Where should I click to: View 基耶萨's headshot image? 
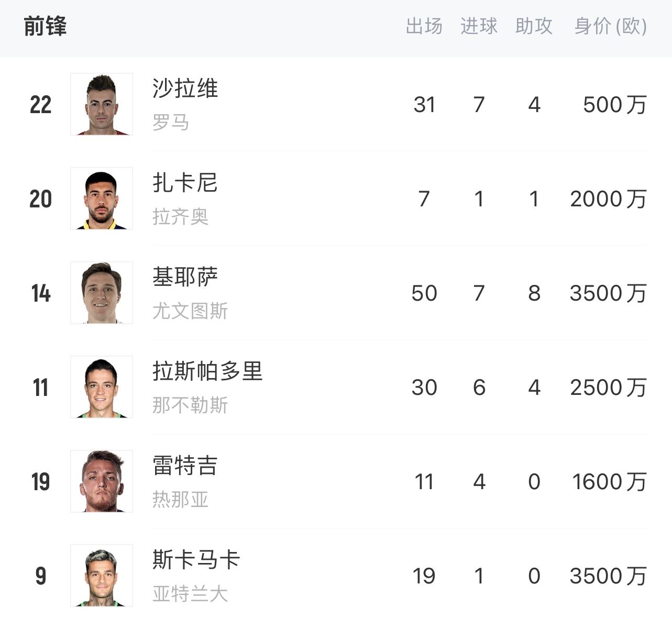click(x=101, y=293)
